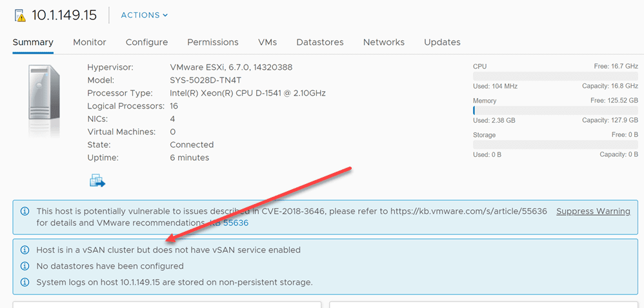Open the ACTIONS dropdown menu
The height and width of the screenshot is (308, 644).
[x=144, y=15]
